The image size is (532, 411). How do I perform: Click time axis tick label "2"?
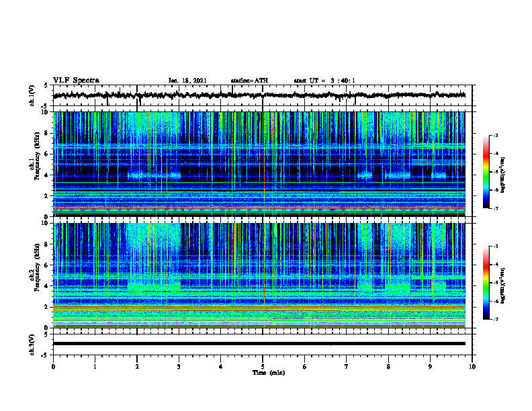(137, 367)
